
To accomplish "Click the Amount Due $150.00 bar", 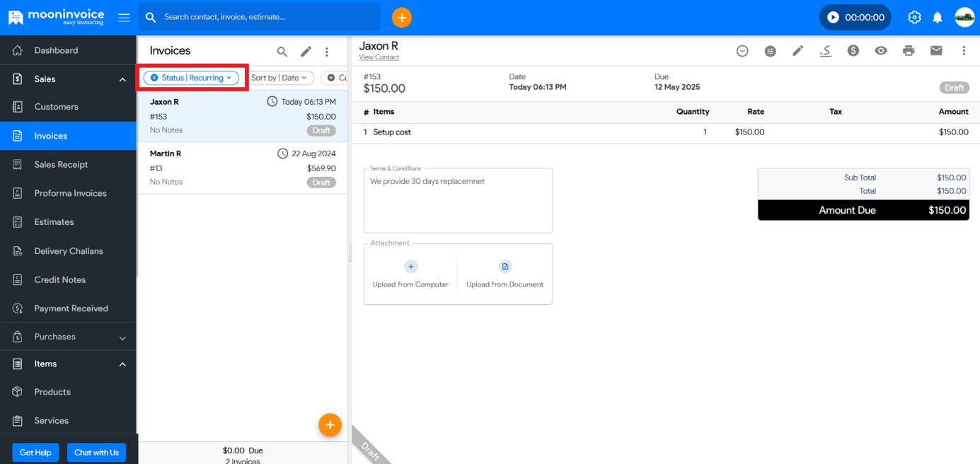I will pyautogui.click(x=863, y=210).
